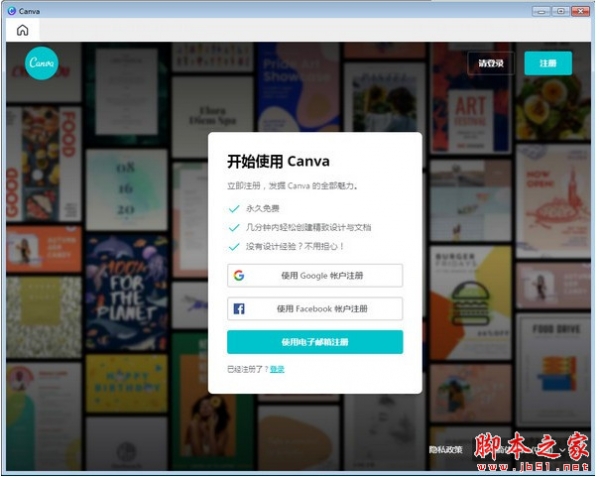The height and width of the screenshot is (478, 600).
Task: Open the 隐私政策 link at the bottom
Action: pos(445,450)
